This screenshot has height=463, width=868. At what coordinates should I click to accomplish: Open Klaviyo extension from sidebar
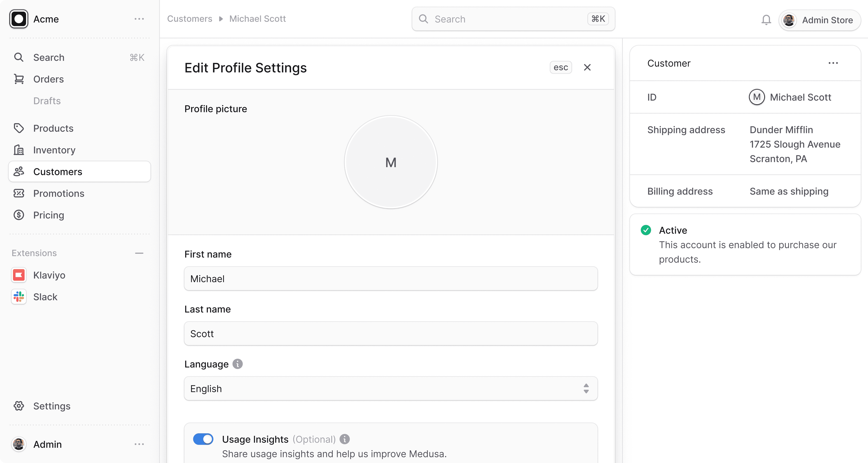click(x=49, y=275)
